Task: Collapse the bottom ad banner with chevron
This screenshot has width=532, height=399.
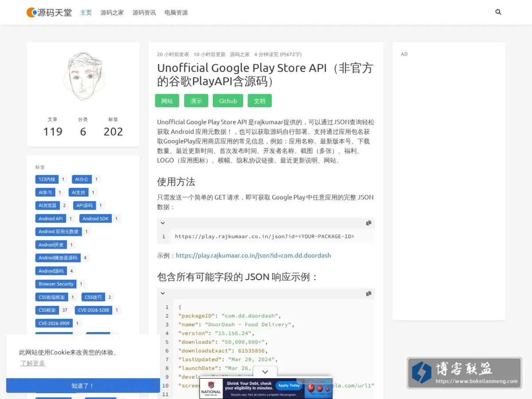Action: (x=265, y=372)
